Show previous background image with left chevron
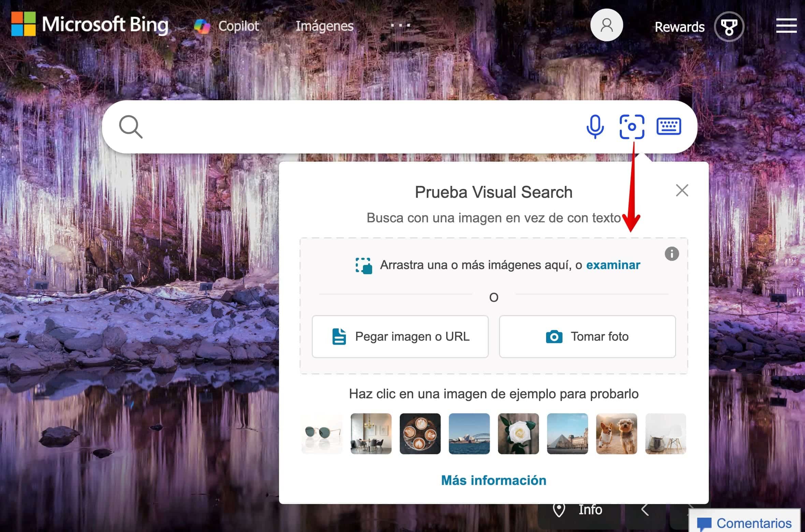This screenshot has height=532, width=805. (x=645, y=510)
